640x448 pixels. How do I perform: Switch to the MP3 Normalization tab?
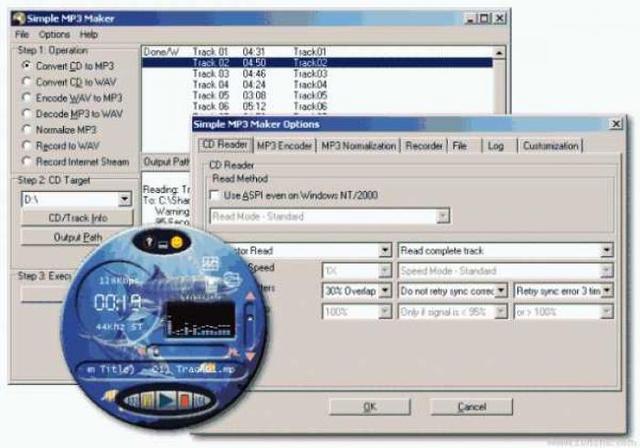coord(358,146)
